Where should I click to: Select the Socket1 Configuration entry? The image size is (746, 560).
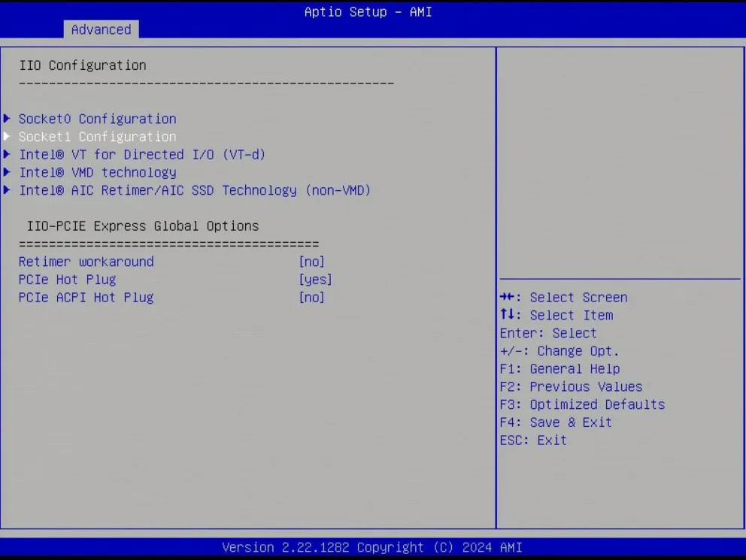pyautogui.click(x=97, y=136)
